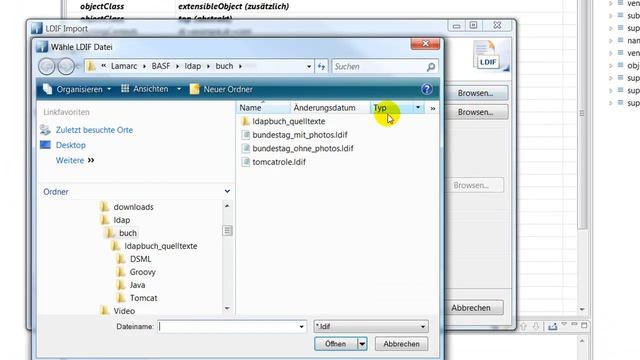Screen dimensions: 640x360
Task: Open the address bar path dropdown
Action: click(x=309, y=67)
